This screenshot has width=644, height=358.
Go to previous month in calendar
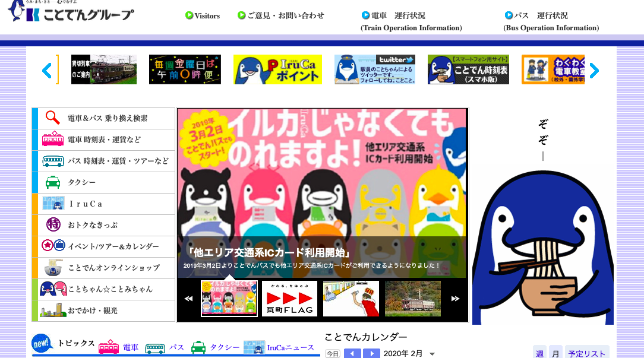click(352, 353)
